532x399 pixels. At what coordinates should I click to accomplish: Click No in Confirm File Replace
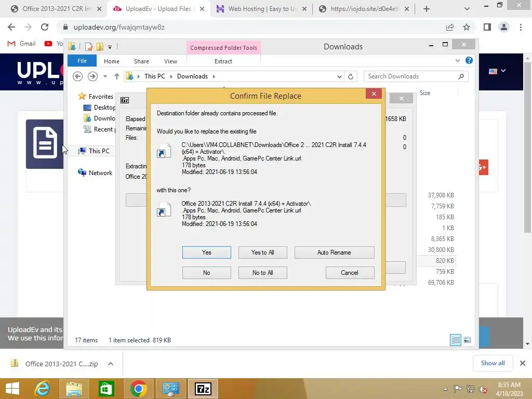pos(206,273)
